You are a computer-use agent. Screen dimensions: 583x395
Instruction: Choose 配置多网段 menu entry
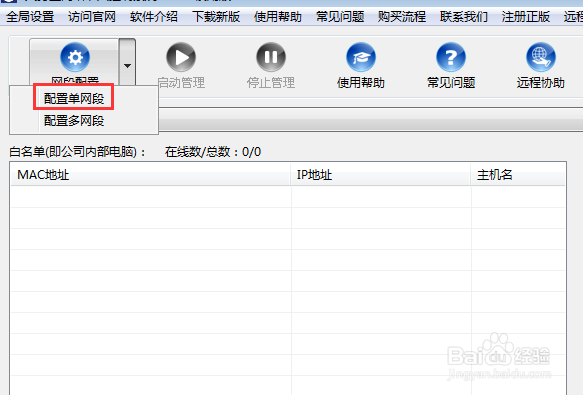click(x=74, y=121)
